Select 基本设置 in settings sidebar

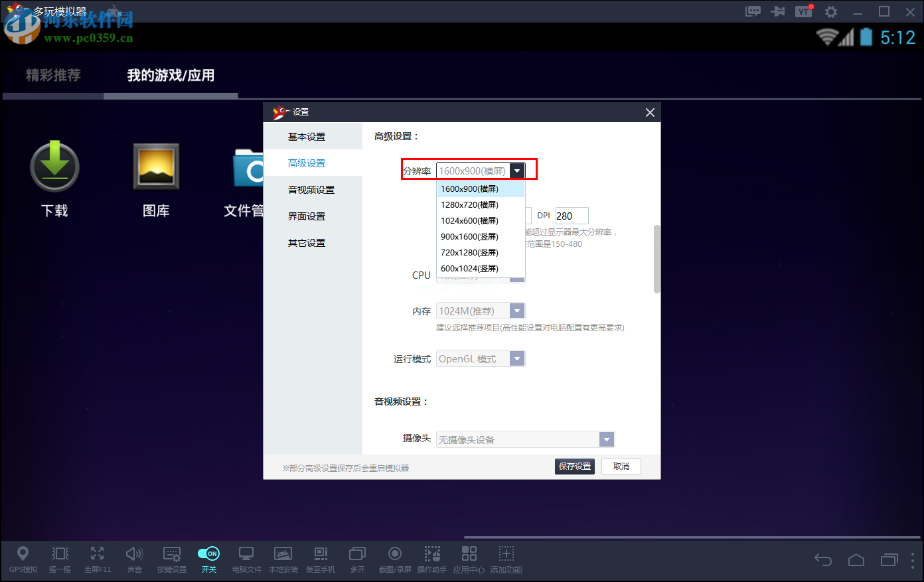coord(313,137)
